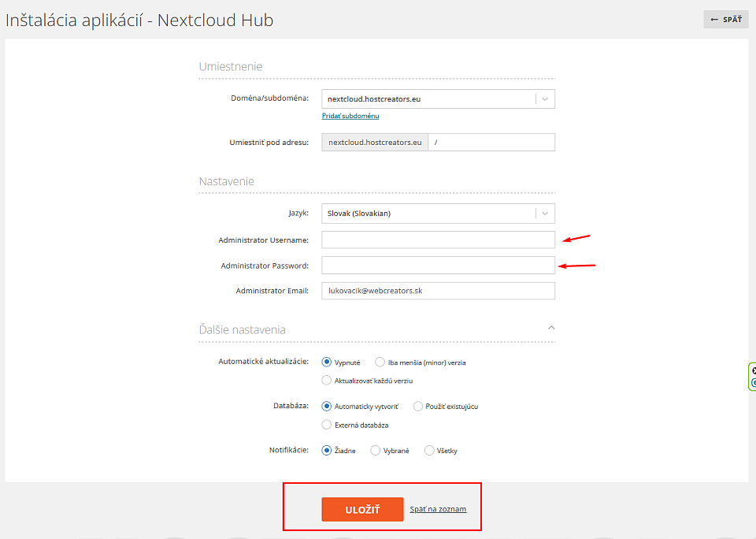The width and height of the screenshot is (756, 539).
Task: Click the Administrator Username field
Action: pos(438,240)
